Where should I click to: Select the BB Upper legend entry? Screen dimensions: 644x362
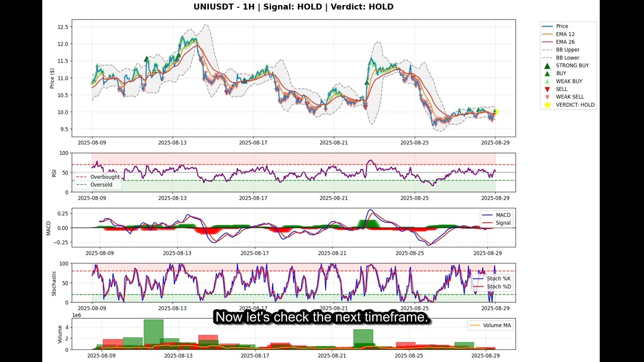(560, 50)
